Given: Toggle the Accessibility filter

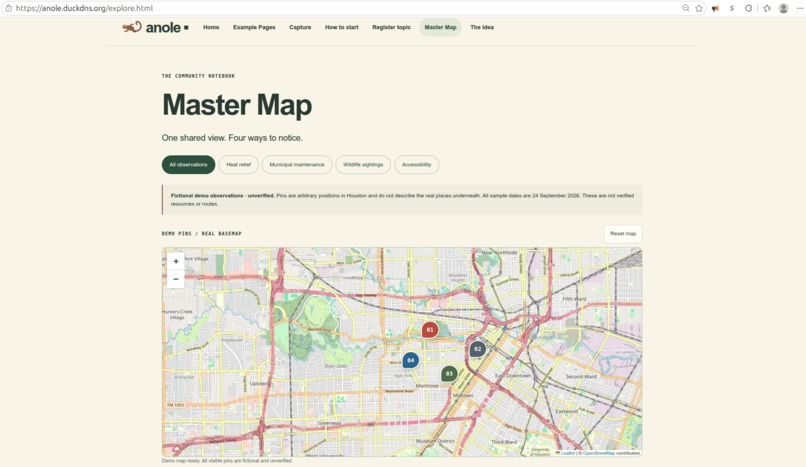Looking at the screenshot, I should click(x=416, y=164).
